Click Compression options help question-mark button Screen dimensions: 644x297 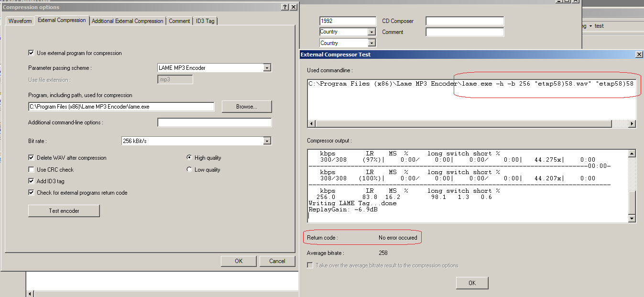[285, 7]
